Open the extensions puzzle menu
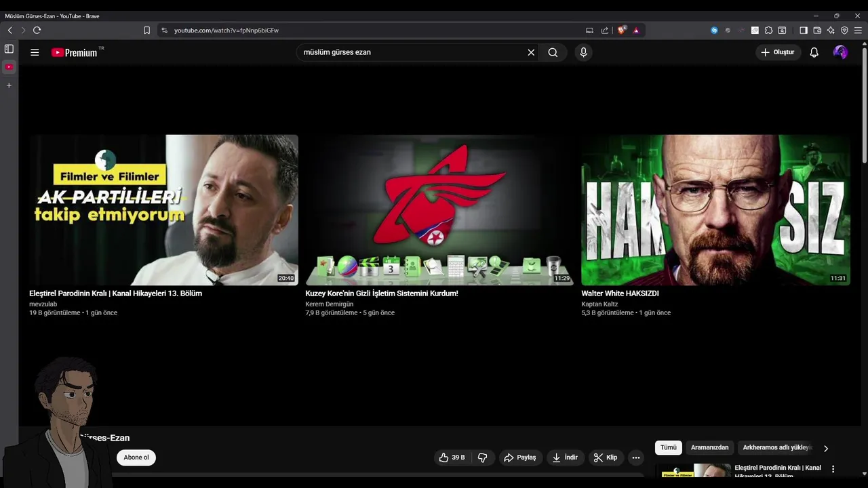 [768, 30]
